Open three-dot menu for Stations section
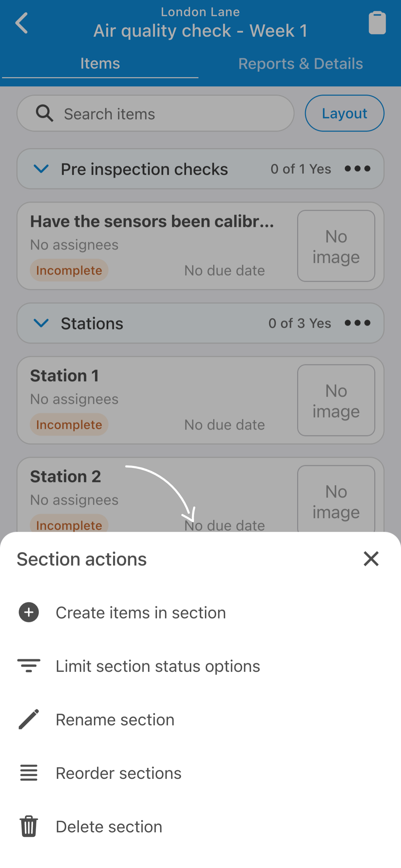This screenshot has height=868, width=401. coord(357,323)
